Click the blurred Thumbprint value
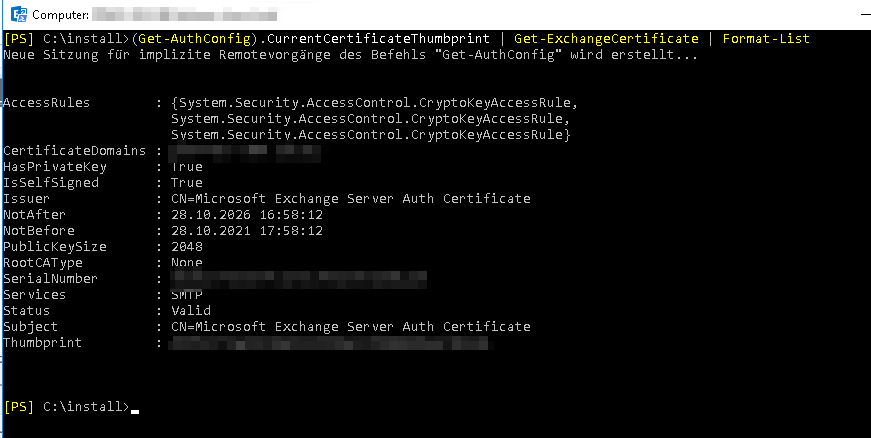The width and height of the screenshot is (871, 438). coord(331,343)
